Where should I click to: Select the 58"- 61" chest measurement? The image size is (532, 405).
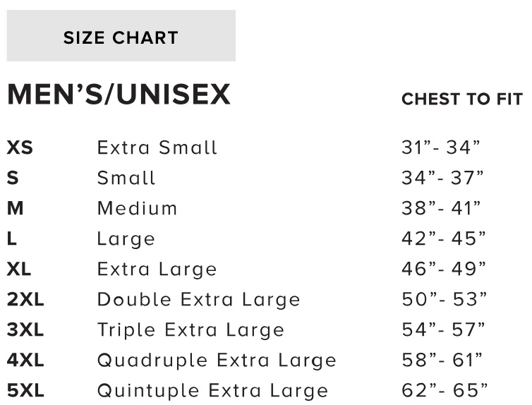[442, 361]
